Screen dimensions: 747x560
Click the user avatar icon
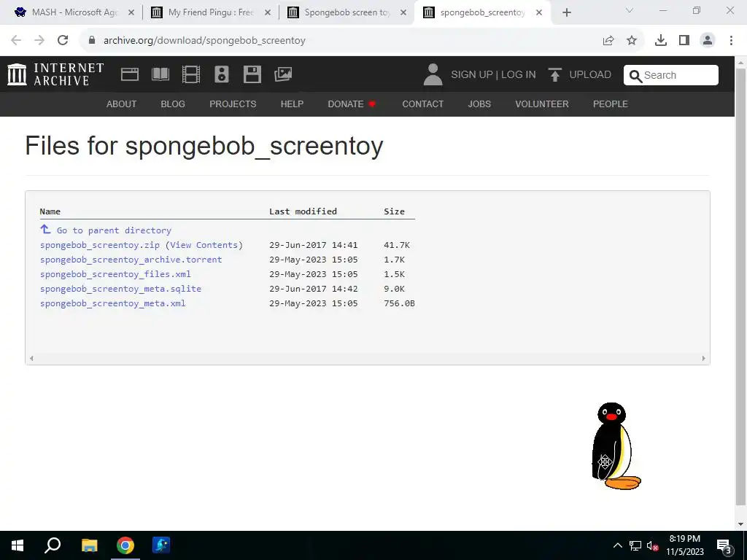[433, 75]
